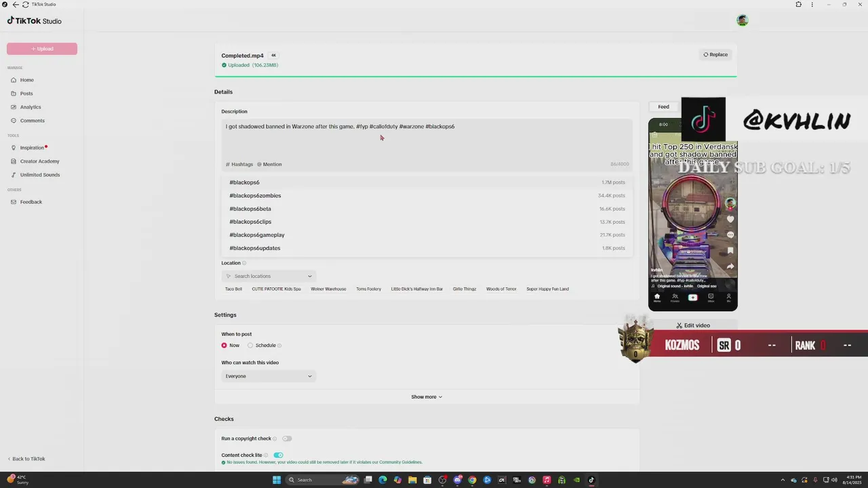
Task: Disable the Content check lite switch
Action: [278, 455]
